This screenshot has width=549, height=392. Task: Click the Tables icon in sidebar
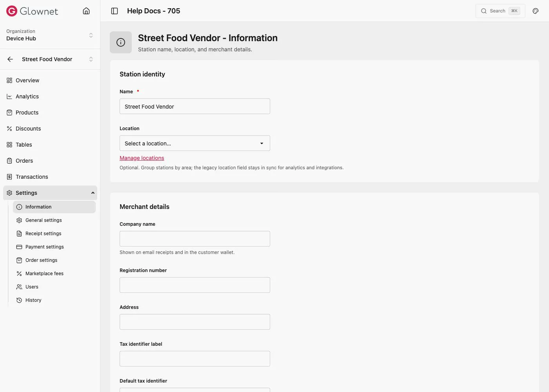9,145
